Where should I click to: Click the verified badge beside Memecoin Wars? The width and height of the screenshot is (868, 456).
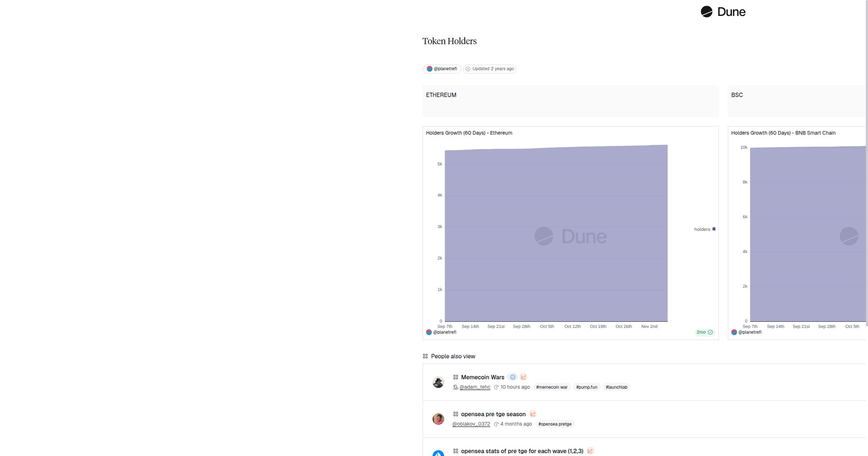pyautogui.click(x=512, y=377)
